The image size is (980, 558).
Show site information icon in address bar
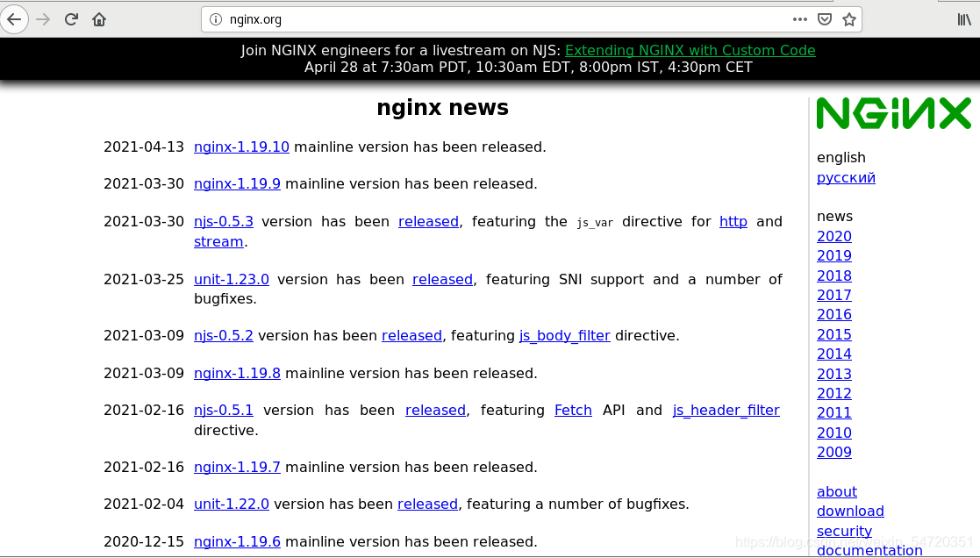[216, 19]
